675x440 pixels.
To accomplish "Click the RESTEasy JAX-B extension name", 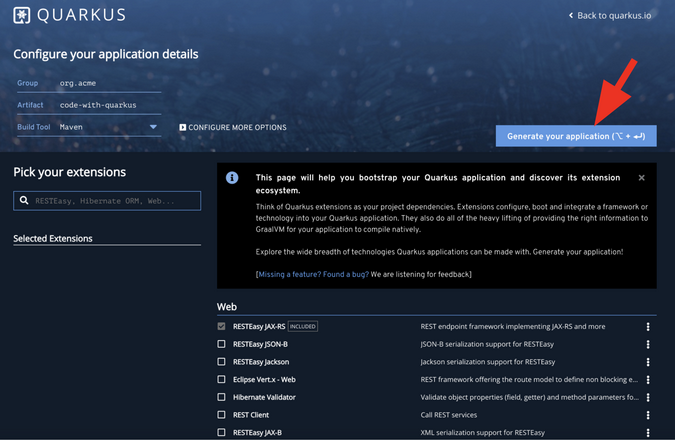I will [x=257, y=433].
